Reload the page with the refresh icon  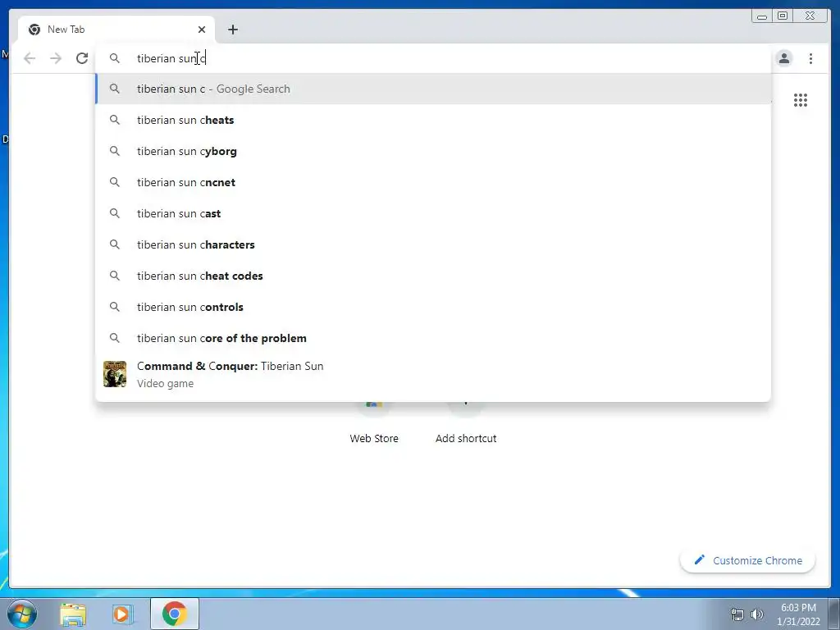82,58
